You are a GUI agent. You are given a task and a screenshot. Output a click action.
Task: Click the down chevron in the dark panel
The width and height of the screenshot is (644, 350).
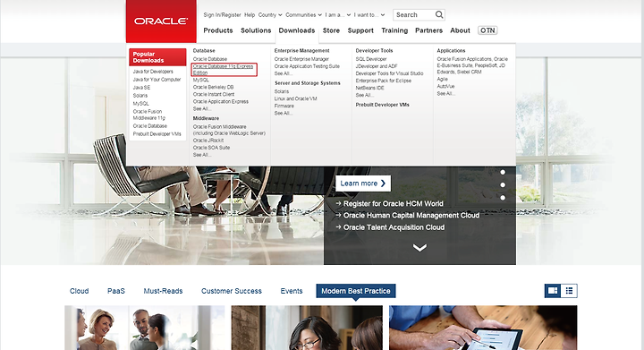[x=419, y=248]
